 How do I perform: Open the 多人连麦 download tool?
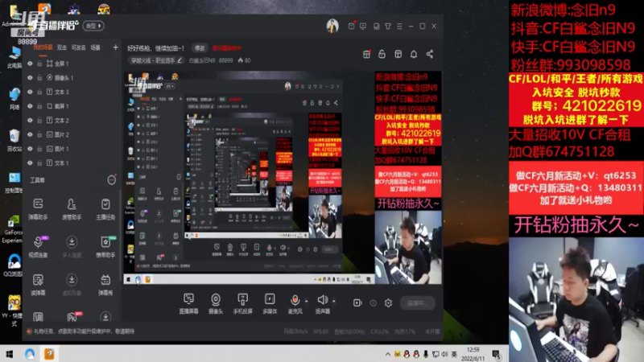click(72, 246)
